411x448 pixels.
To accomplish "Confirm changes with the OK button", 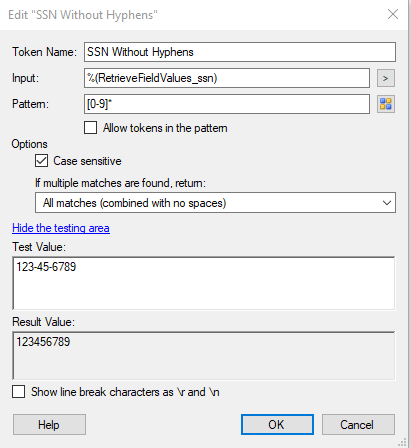I will pos(277,425).
